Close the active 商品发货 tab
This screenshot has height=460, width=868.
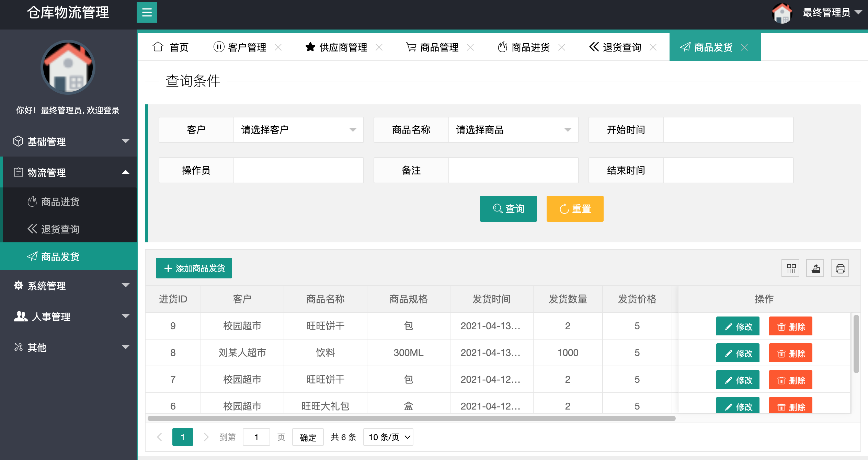744,47
